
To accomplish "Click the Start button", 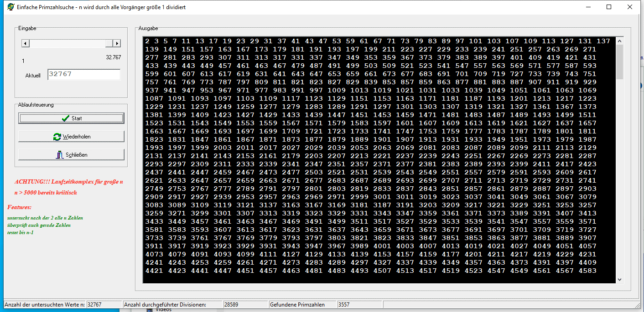I will coord(71,118).
